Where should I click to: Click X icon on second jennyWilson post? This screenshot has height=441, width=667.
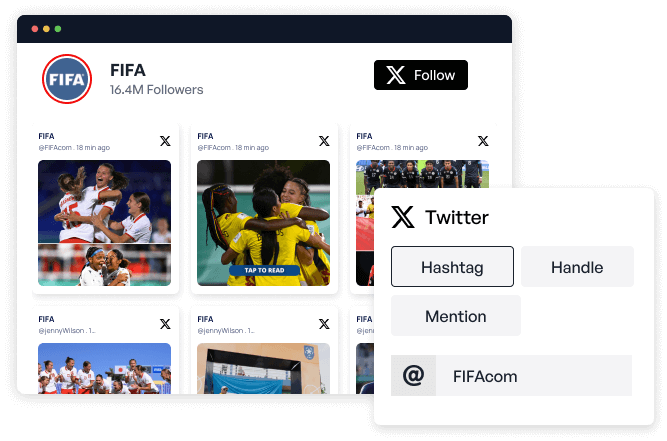324,324
